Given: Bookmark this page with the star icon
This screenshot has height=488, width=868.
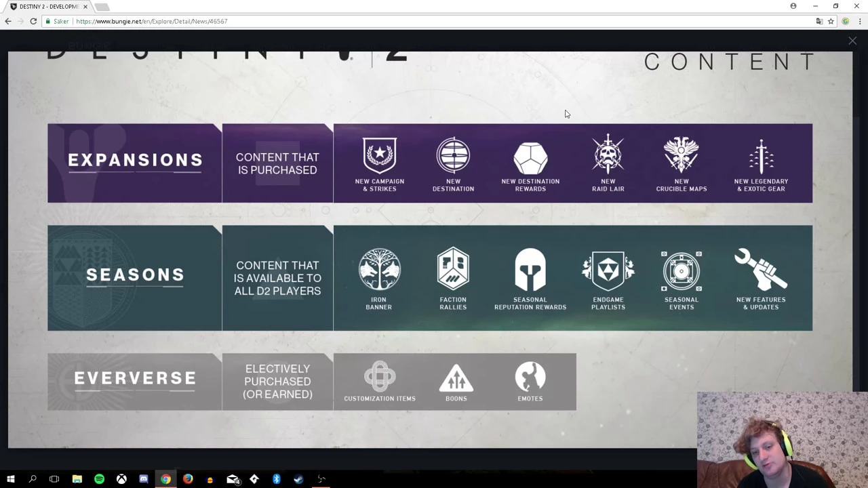Looking at the screenshot, I should [x=831, y=21].
